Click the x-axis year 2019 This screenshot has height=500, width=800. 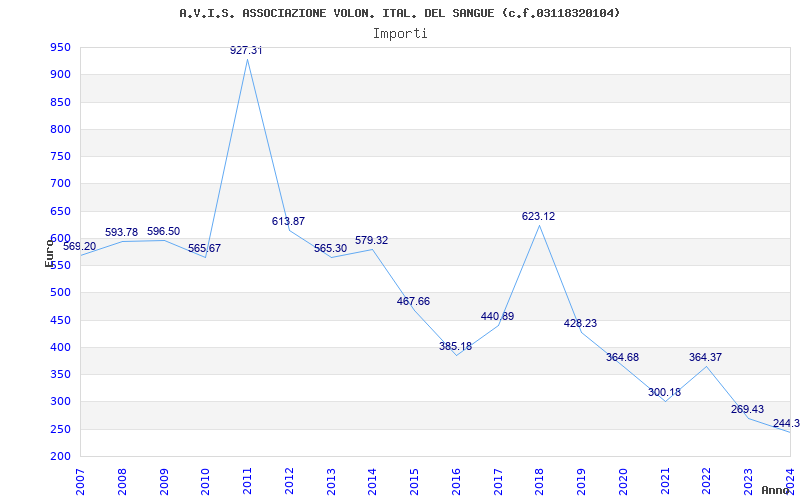coord(581,482)
